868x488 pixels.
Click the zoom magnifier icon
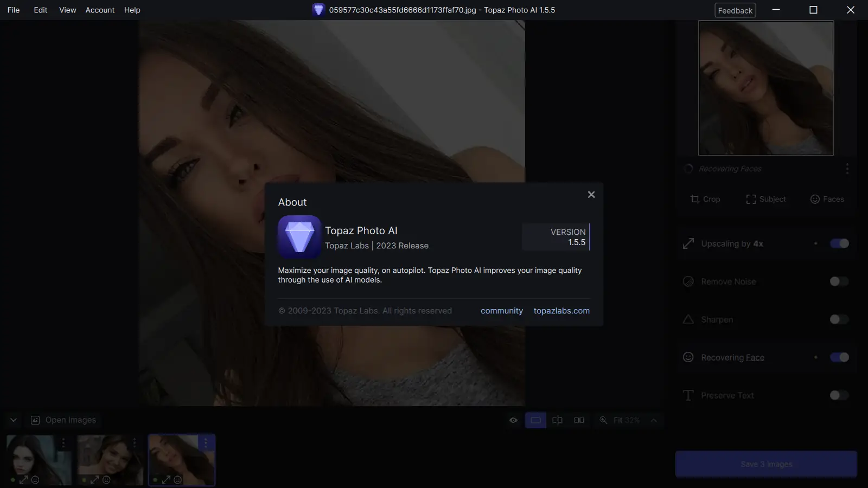pyautogui.click(x=603, y=420)
